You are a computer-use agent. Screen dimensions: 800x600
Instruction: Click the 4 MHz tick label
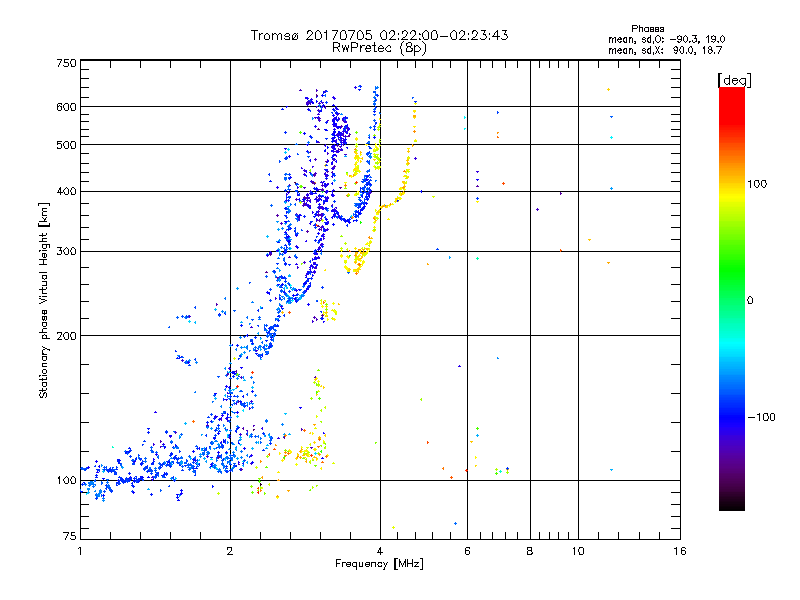click(380, 551)
